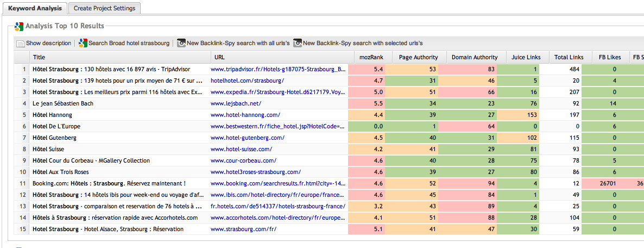Screen dimensions: 644x248
Task: Select the Hôtel Hannong title
Action: coord(52,115)
